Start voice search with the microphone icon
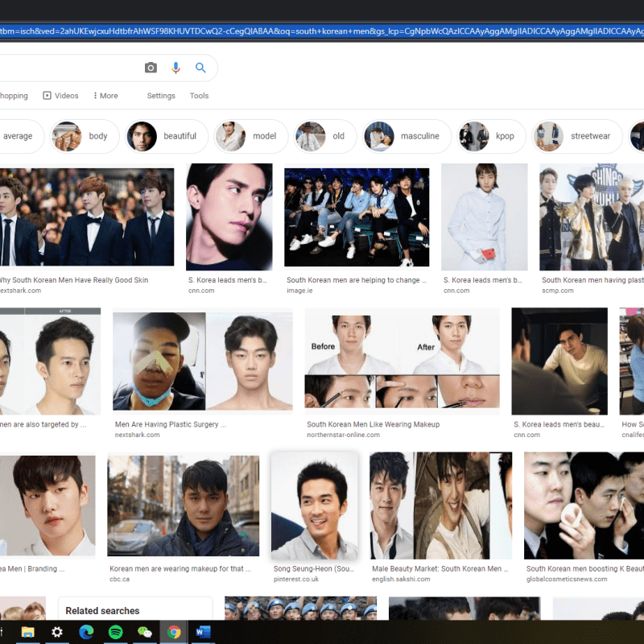The image size is (644, 644). [175, 68]
